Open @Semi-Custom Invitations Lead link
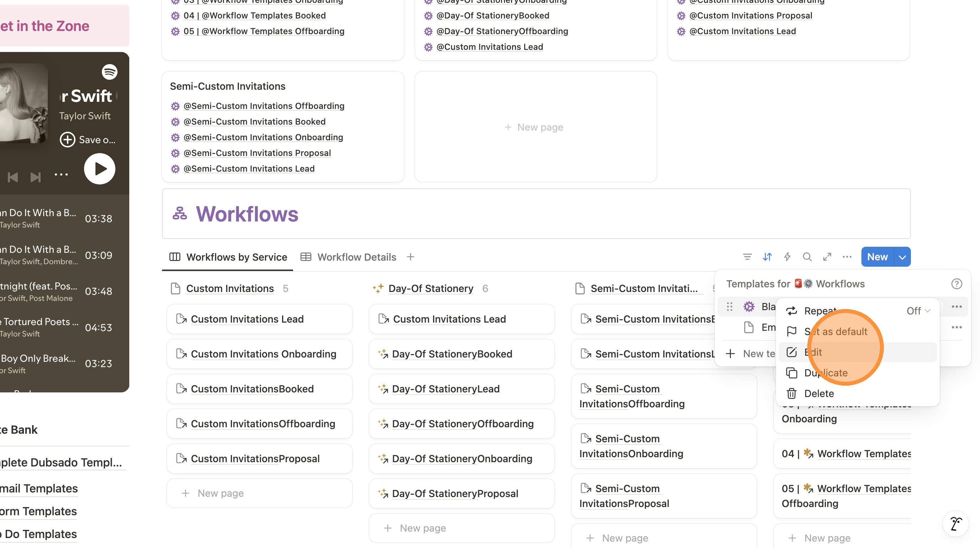 click(x=249, y=168)
